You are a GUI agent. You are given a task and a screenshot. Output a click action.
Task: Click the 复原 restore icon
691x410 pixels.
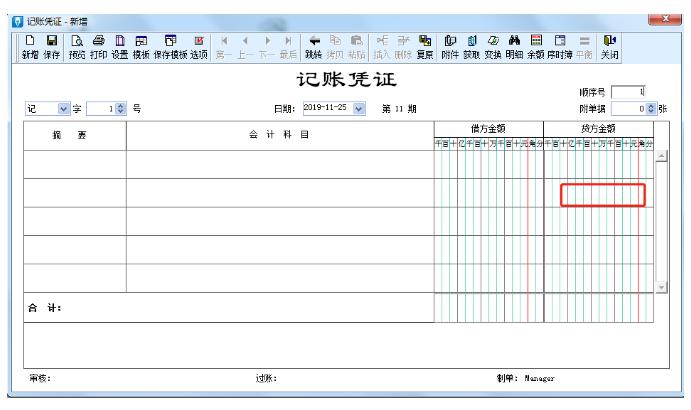coord(425,47)
